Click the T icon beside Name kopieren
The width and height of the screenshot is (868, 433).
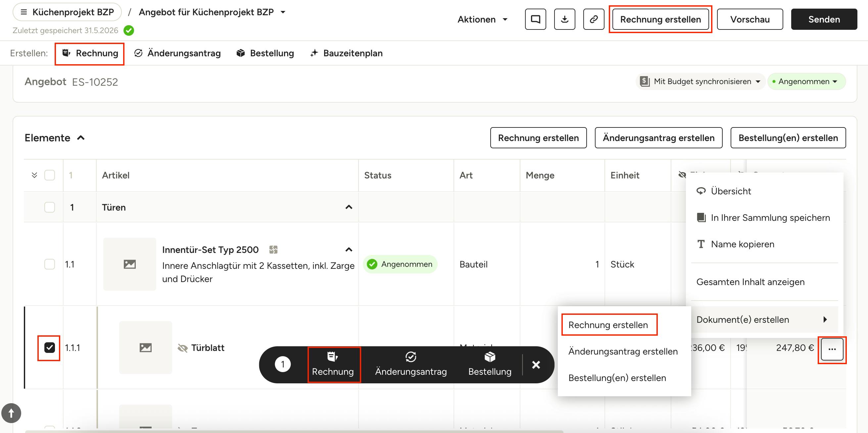click(x=701, y=244)
